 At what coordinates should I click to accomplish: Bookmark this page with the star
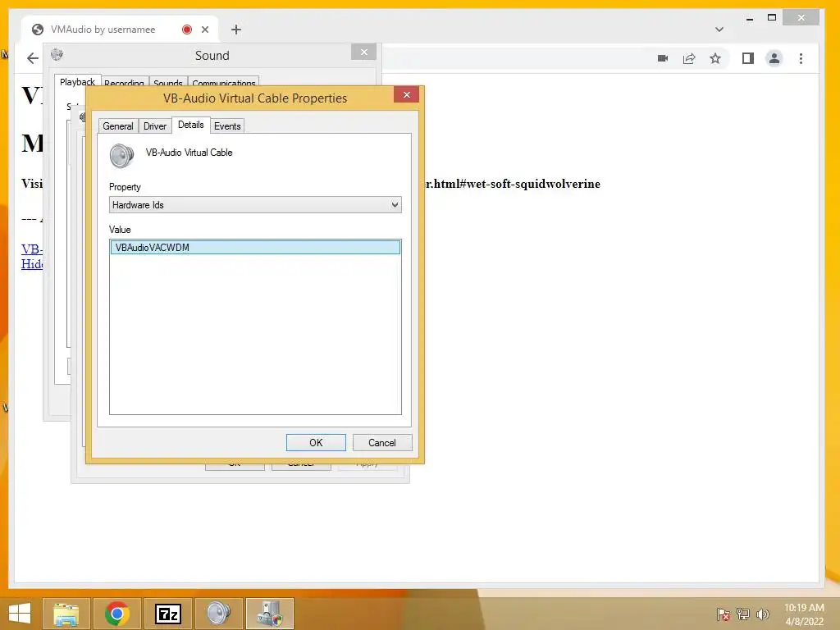pos(715,58)
